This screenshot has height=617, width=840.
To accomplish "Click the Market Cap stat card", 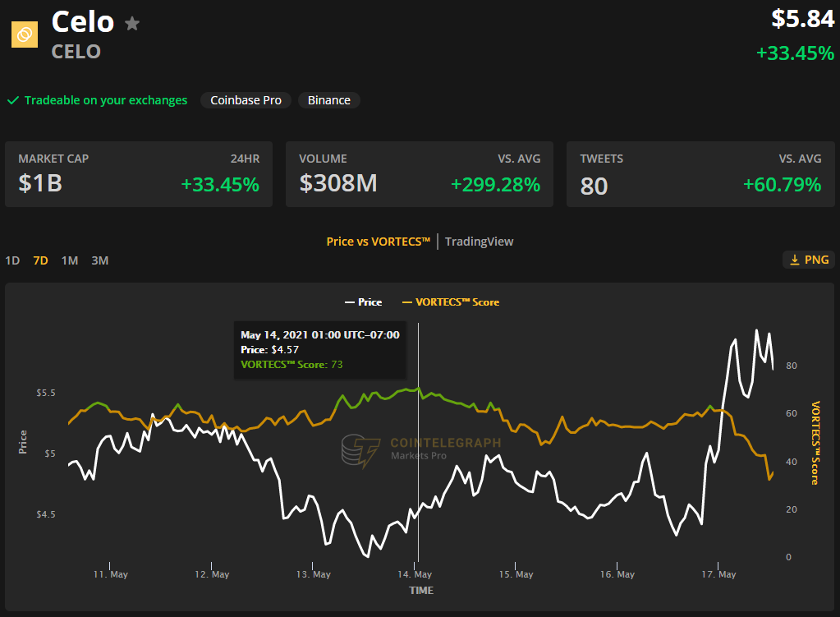I will [x=139, y=174].
